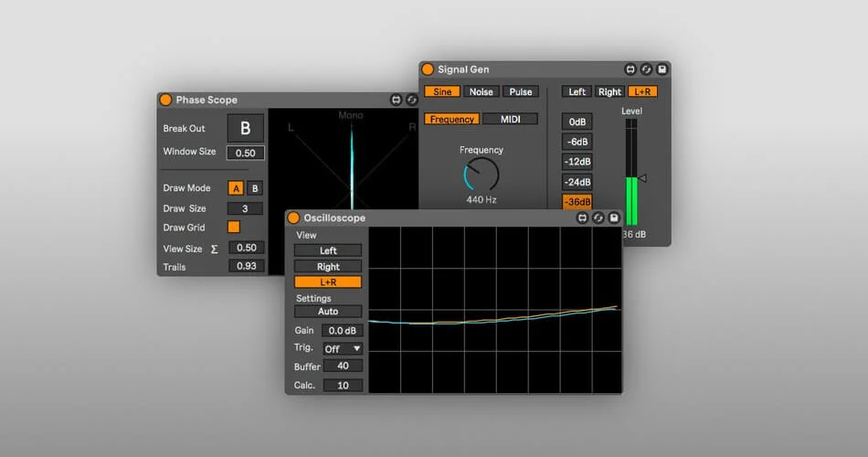The width and height of the screenshot is (868, 457).
Task: Click the Oscilloscope circular-arrows icon
Action: [x=598, y=218]
